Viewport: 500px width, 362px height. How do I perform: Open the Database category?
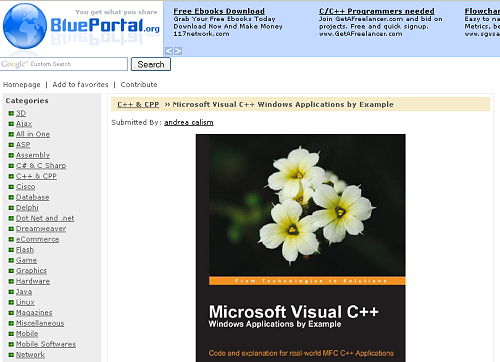[x=33, y=197]
